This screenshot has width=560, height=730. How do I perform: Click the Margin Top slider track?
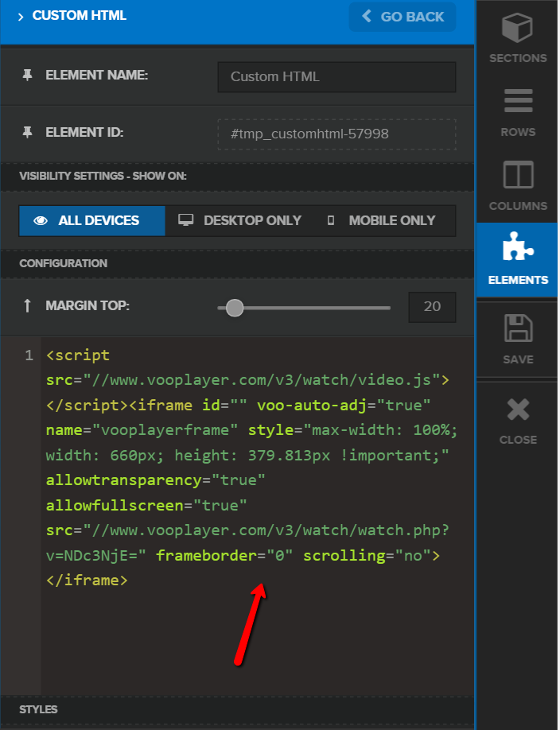[304, 308]
